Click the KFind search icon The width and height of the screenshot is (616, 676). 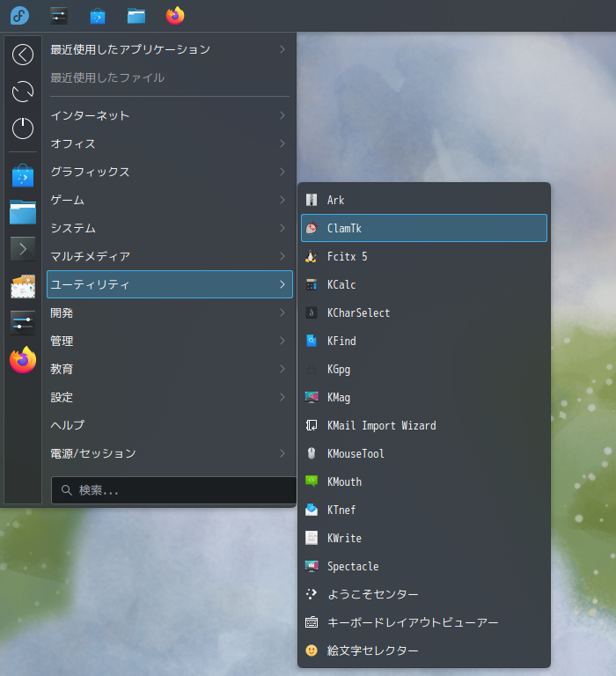tap(312, 341)
